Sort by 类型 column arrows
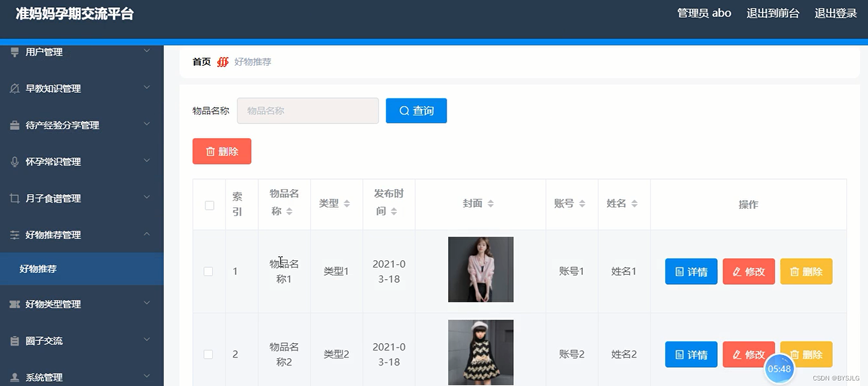 (347, 204)
